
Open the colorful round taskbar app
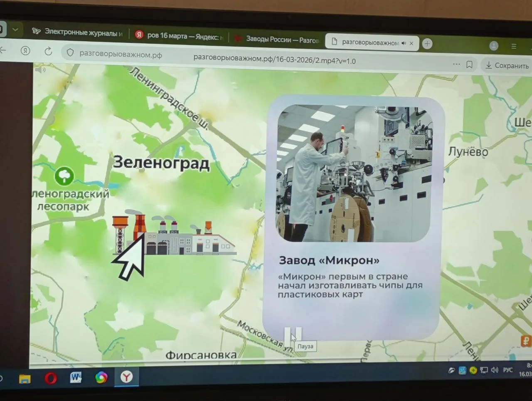click(101, 377)
